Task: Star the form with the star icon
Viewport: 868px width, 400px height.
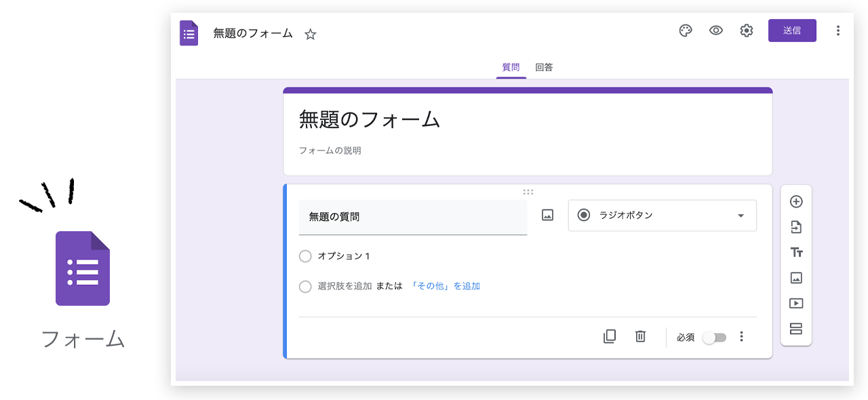Action: click(311, 34)
